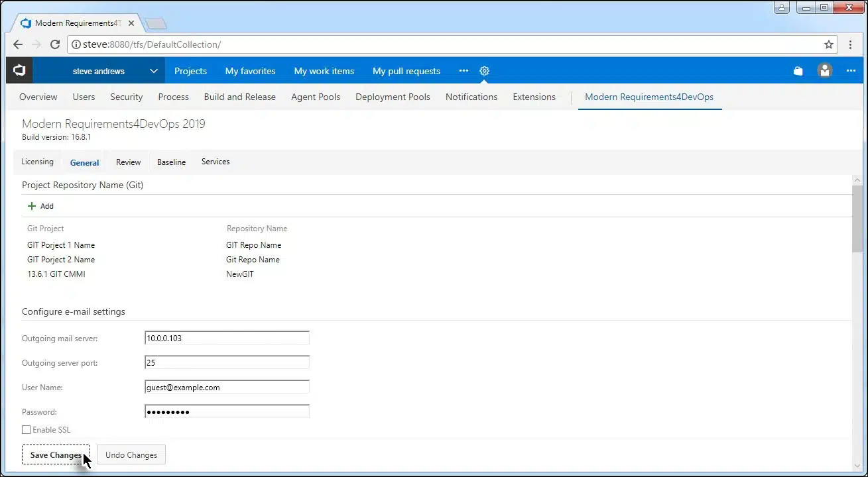Bookmark page with the star icon
The image size is (868, 477).
tap(828, 44)
